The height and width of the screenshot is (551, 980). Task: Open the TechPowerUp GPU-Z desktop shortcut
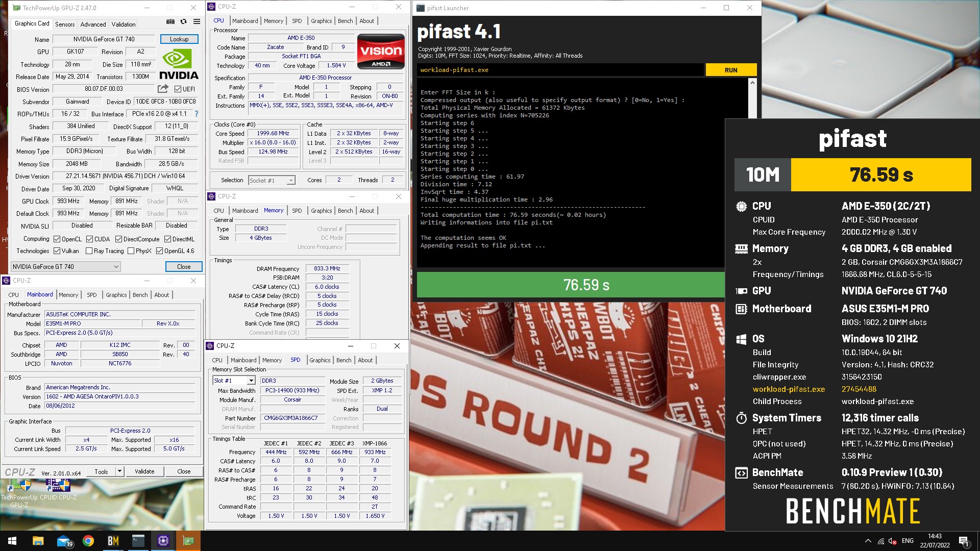point(19,493)
